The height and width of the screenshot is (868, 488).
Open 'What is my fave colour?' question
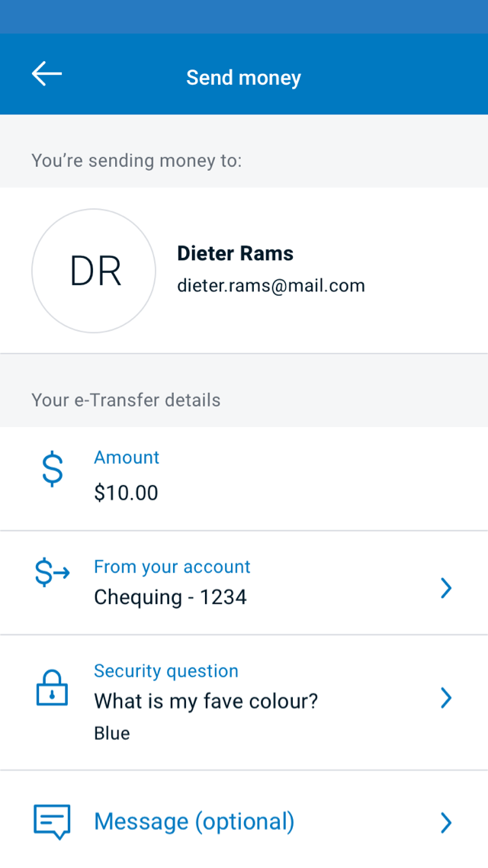(205, 701)
